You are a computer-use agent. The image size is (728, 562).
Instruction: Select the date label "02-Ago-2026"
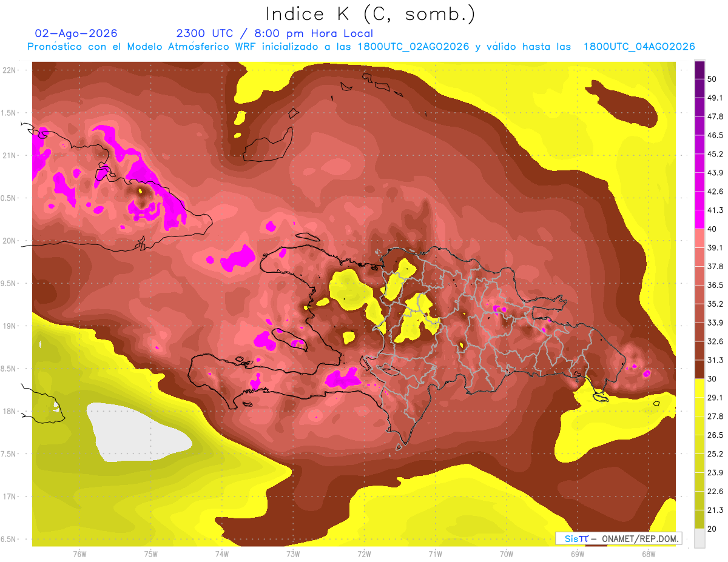(76, 33)
